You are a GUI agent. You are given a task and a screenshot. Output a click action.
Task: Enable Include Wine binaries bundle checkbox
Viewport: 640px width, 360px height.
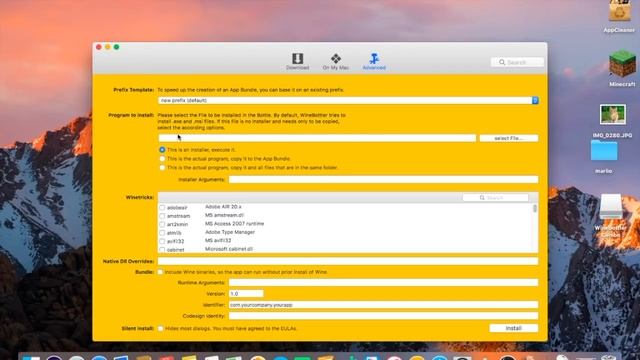point(160,272)
